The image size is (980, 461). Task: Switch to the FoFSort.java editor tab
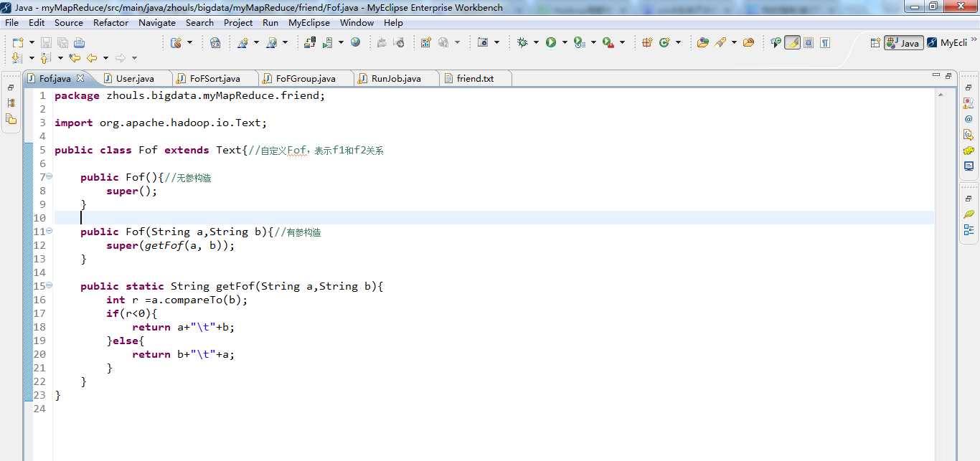pos(214,78)
